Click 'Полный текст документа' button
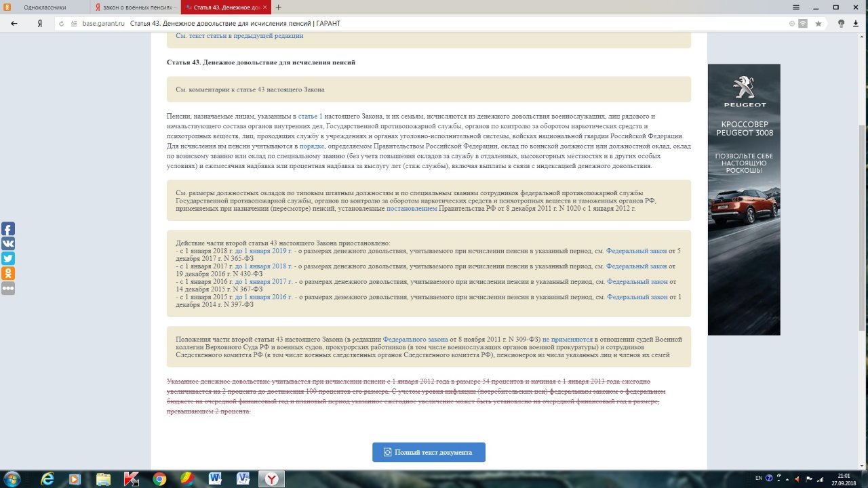The height and width of the screenshot is (488, 868). (429, 452)
